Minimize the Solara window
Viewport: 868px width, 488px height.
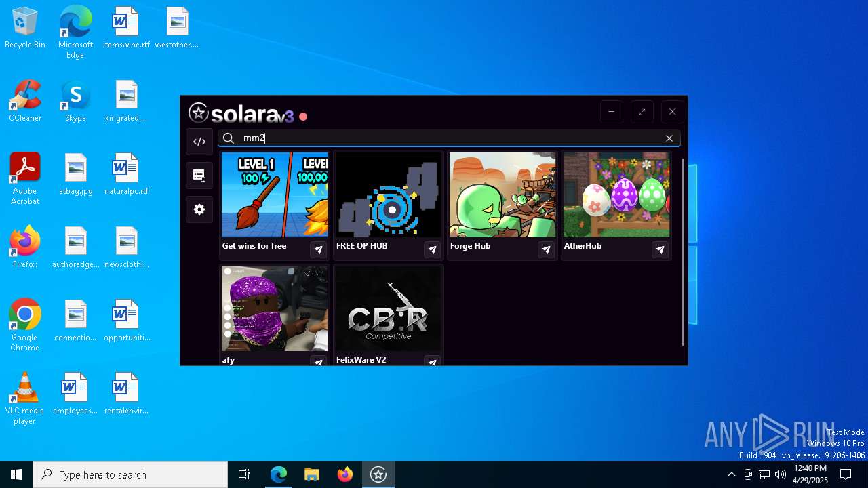click(611, 112)
